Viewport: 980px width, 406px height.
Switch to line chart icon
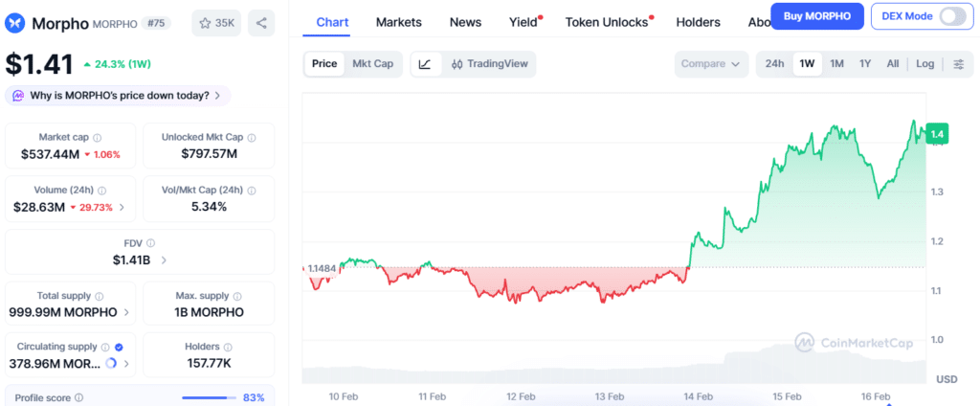425,64
